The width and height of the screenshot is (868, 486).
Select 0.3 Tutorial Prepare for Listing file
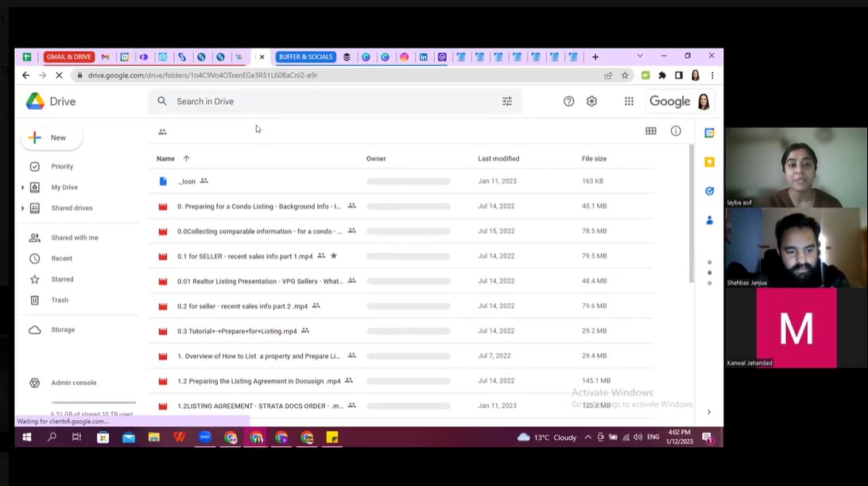click(x=401, y=331)
